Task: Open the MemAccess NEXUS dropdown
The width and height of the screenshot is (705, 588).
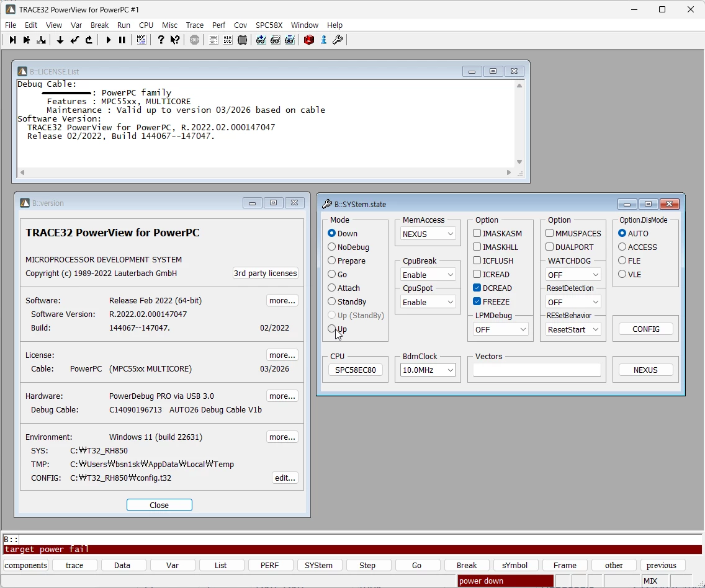Action: point(428,234)
